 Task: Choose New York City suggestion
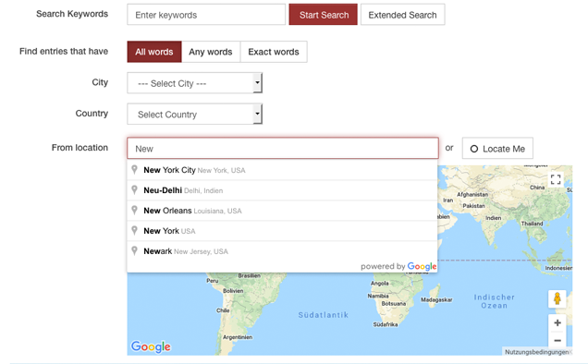[x=282, y=170]
